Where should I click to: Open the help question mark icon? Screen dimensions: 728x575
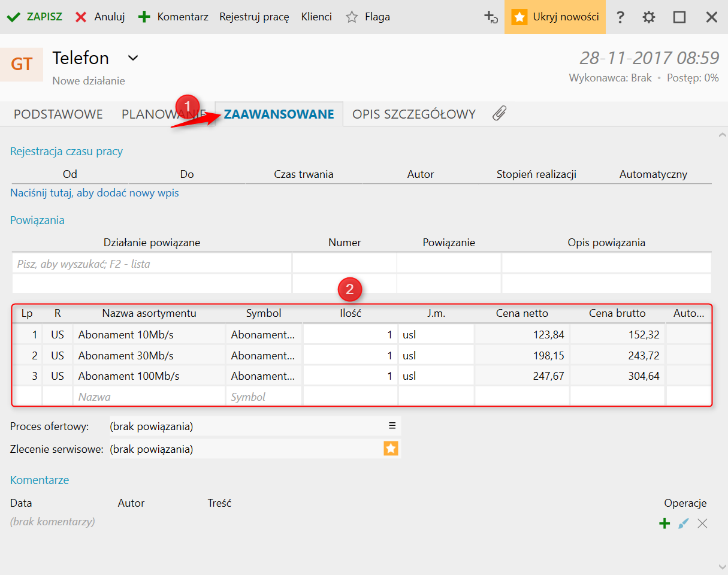tap(620, 17)
